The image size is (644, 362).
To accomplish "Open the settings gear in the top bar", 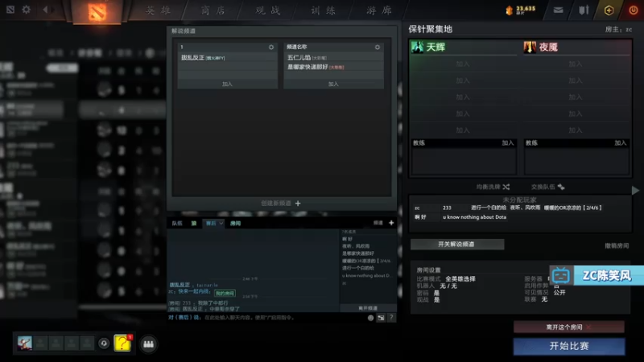I will pyautogui.click(x=27, y=10).
